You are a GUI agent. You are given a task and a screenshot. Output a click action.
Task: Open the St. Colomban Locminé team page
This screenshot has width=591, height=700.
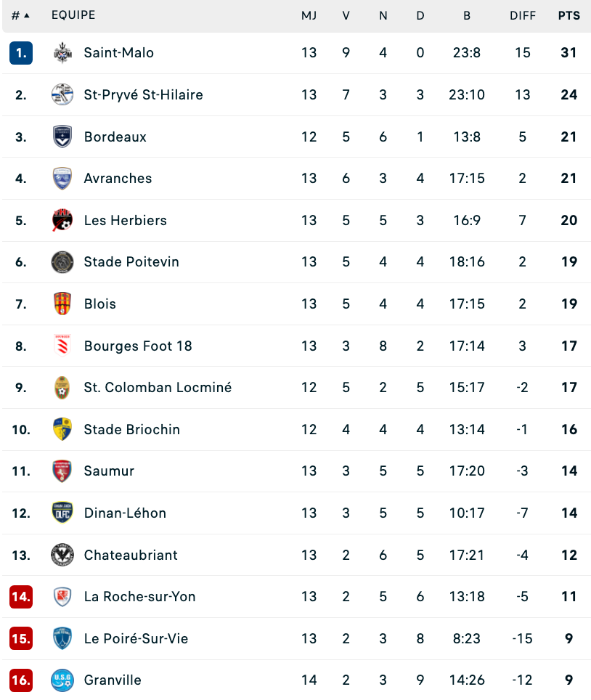pyautogui.click(x=158, y=387)
